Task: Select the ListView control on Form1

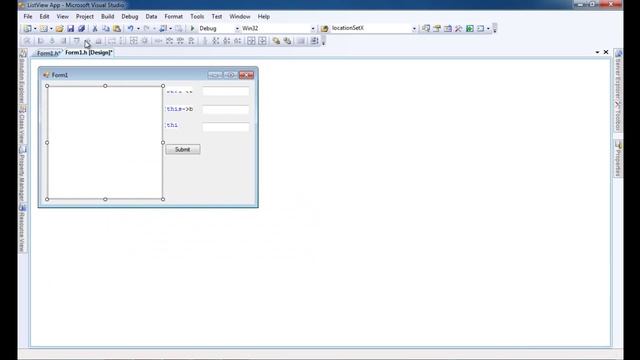Action: [105, 142]
